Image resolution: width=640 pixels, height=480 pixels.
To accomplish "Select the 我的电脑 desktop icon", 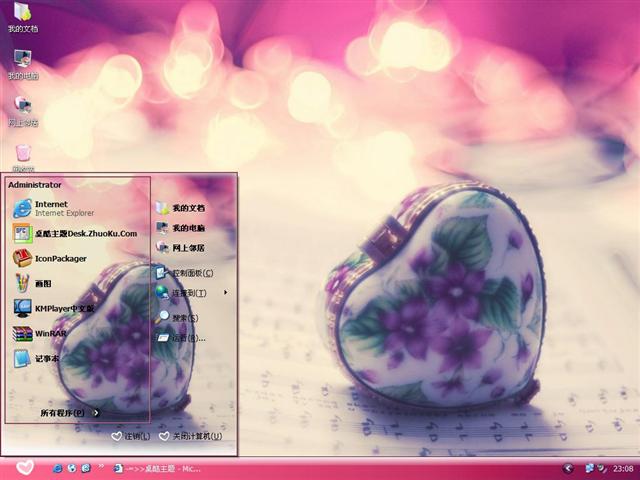I will (x=23, y=64).
